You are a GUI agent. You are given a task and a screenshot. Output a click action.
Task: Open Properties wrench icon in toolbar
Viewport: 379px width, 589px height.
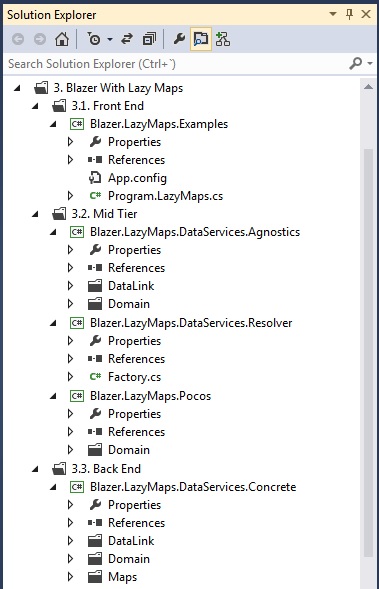tap(179, 39)
